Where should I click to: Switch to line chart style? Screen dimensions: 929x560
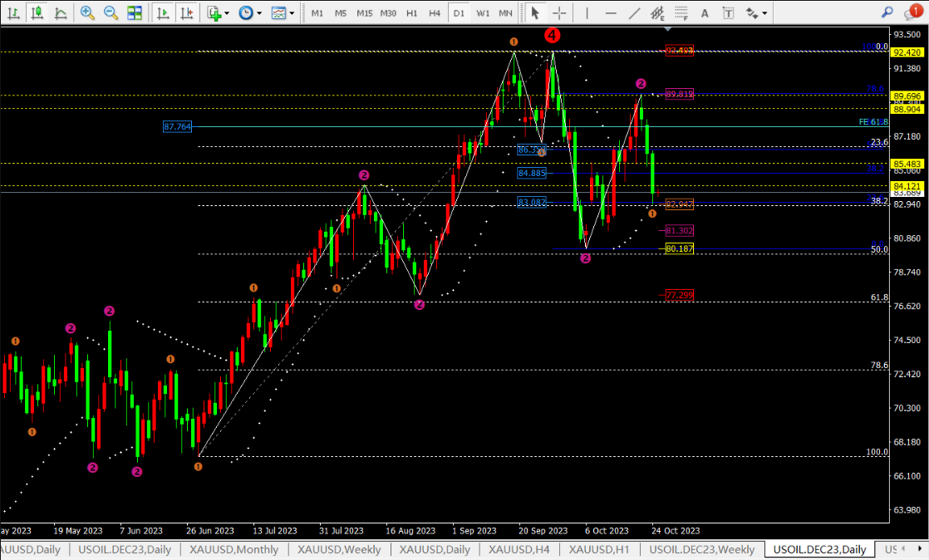pos(61,12)
